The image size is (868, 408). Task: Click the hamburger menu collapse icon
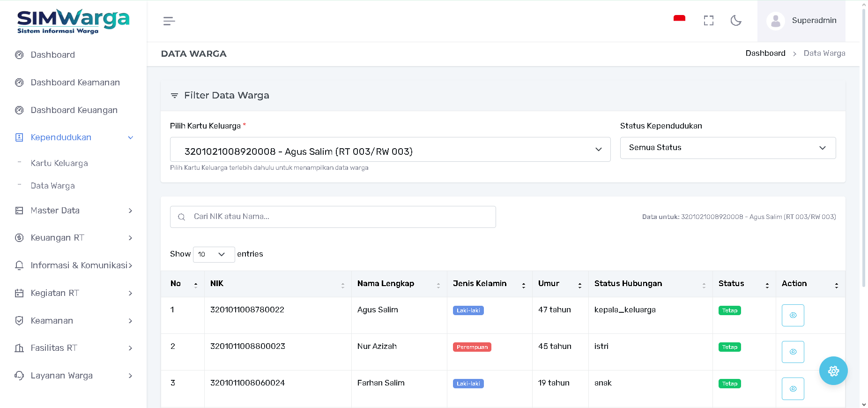tap(169, 21)
